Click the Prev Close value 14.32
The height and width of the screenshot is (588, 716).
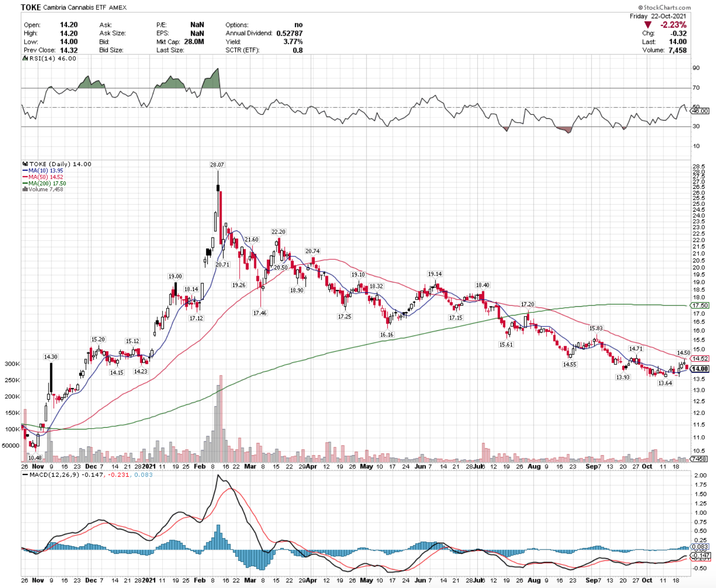(69, 50)
